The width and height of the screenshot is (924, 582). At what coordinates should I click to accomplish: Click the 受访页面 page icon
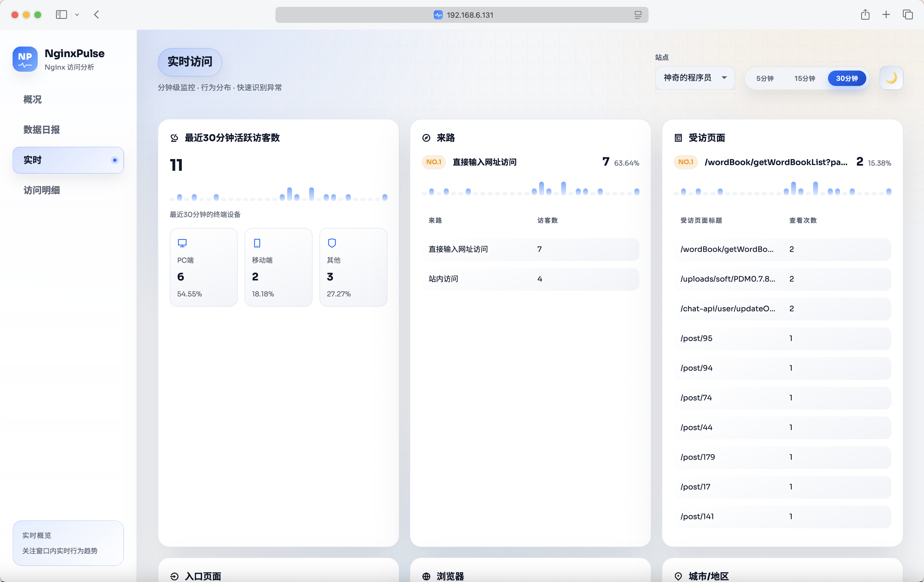(678, 138)
